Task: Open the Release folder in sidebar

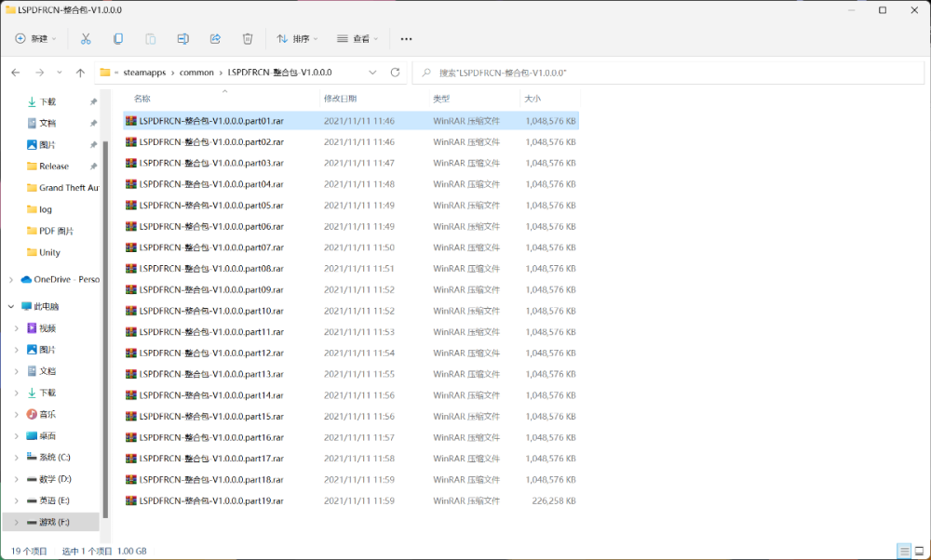Action: tap(54, 167)
